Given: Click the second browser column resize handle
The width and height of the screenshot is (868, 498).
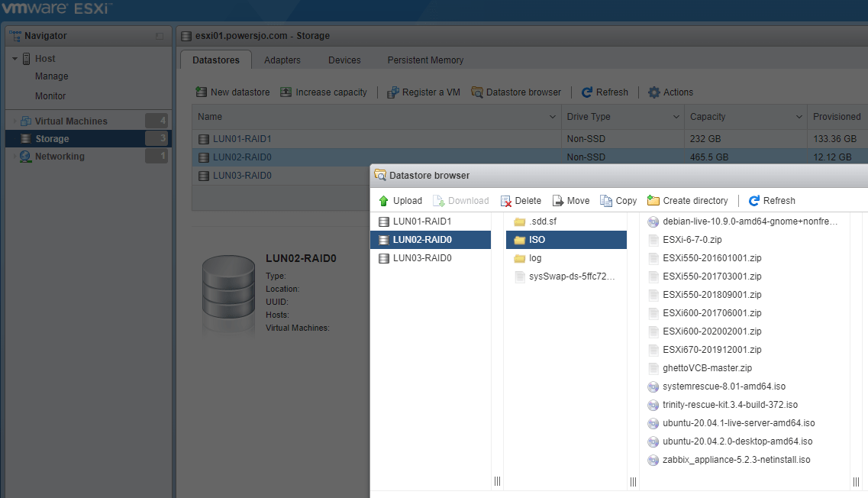Looking at the screenshot, I should [634, 481].
